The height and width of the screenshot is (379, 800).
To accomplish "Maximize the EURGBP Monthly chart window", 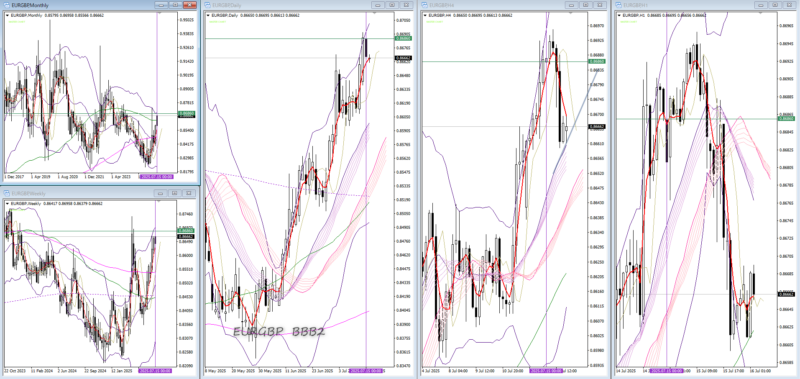I will (x=175, y=5).
